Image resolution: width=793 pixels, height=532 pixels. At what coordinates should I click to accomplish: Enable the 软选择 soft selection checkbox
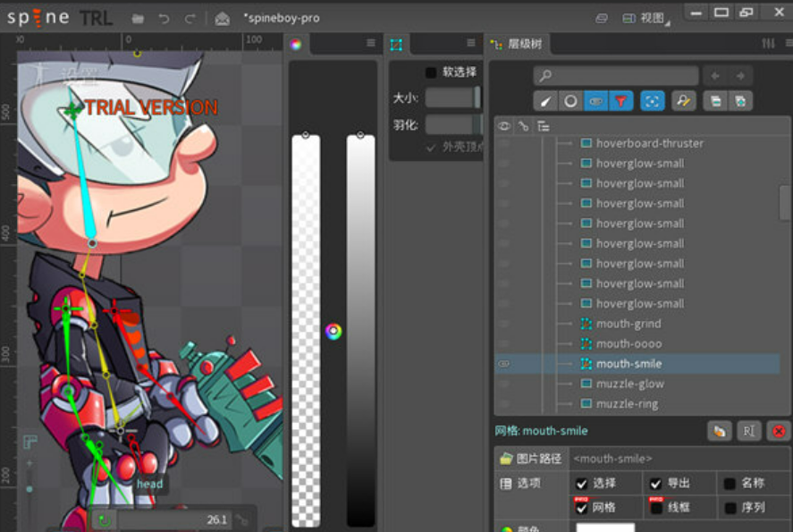[x=431, y=72]
